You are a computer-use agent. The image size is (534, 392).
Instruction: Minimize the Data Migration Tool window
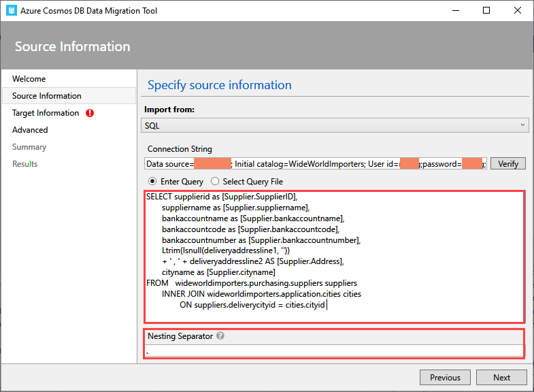455,11
